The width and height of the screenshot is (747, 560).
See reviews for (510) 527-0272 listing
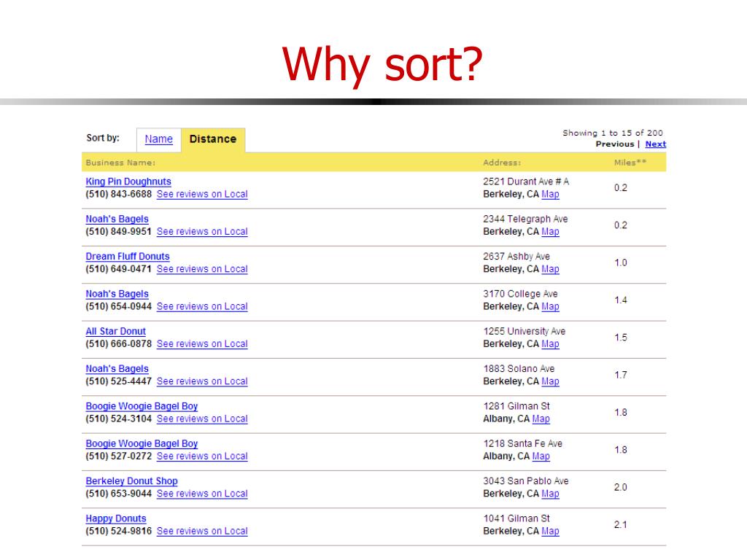tap(202, 456)
